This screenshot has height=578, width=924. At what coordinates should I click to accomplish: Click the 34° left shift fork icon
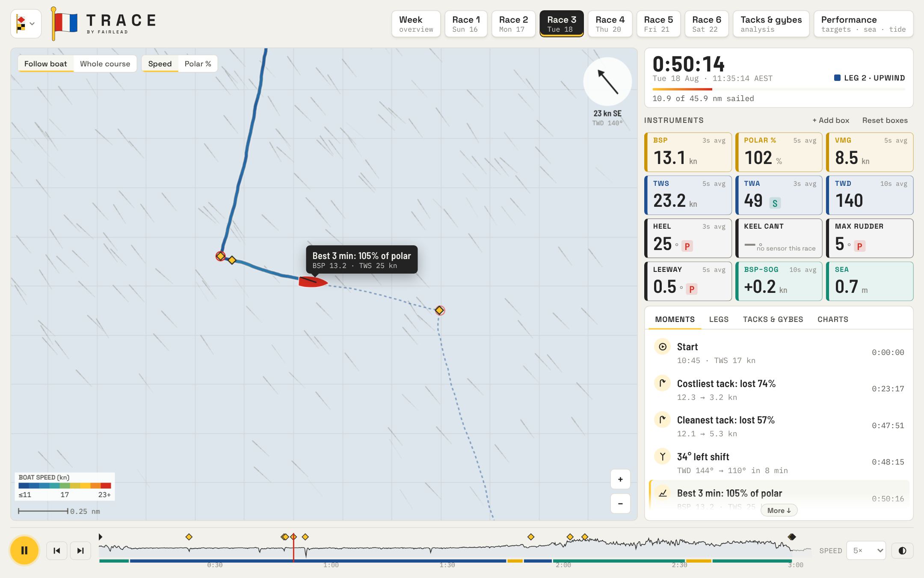click(x=662, y=456)
